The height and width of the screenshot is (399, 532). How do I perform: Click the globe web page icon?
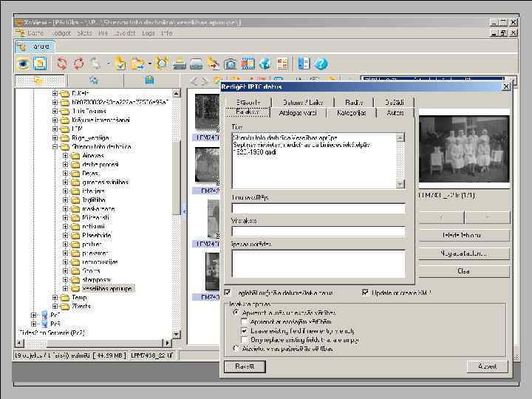265,64
